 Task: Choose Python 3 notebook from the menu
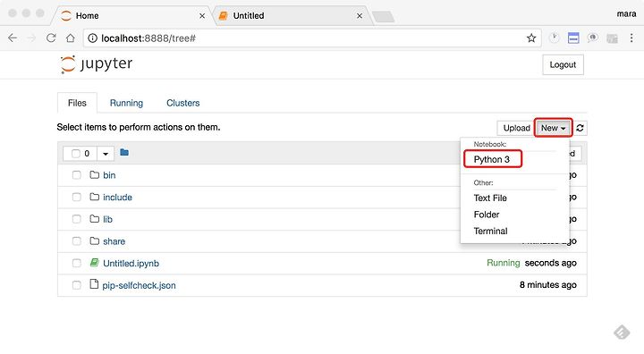pos(492,159)
